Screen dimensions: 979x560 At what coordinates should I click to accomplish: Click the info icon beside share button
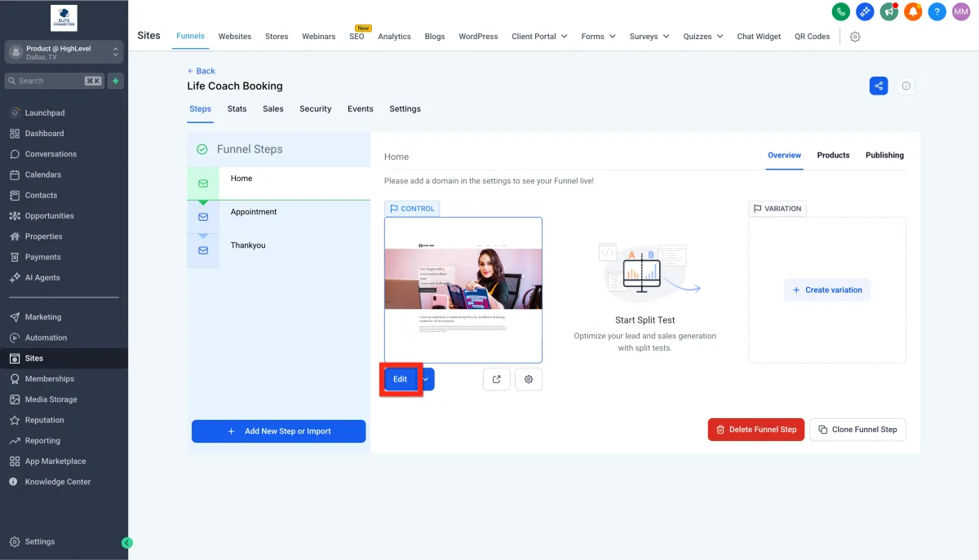[x=906, y=86]
